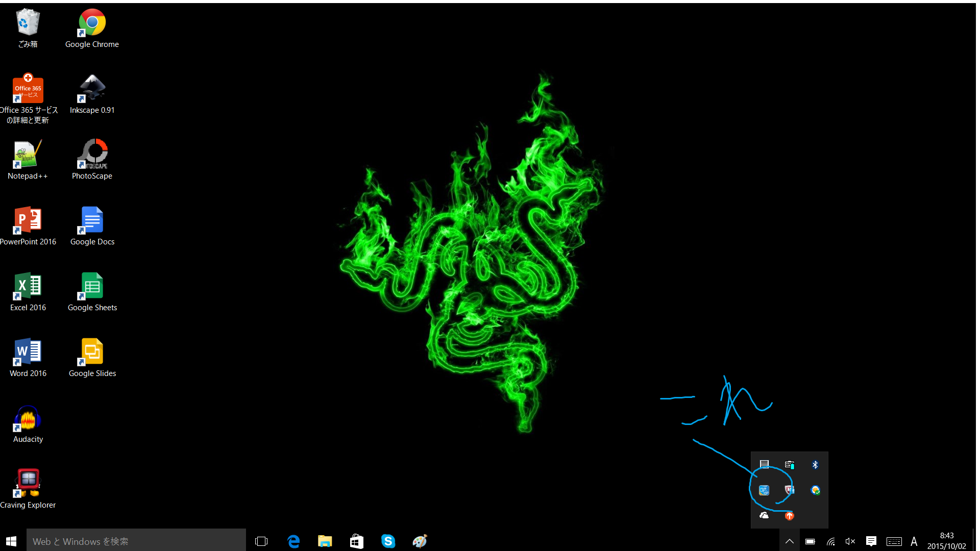Open the paint palette app on taskbar
This screenshot has height=551, width=980.
coord(420,541)
